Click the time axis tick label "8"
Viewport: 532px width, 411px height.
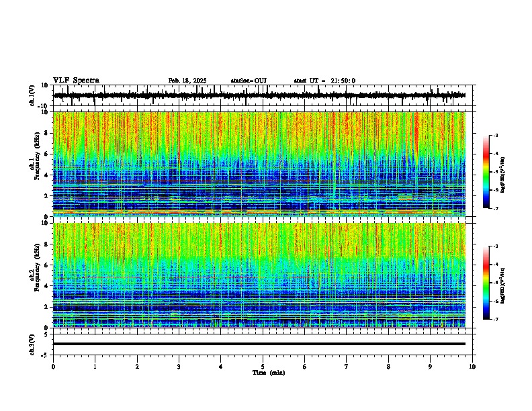(x=388, y=367)
